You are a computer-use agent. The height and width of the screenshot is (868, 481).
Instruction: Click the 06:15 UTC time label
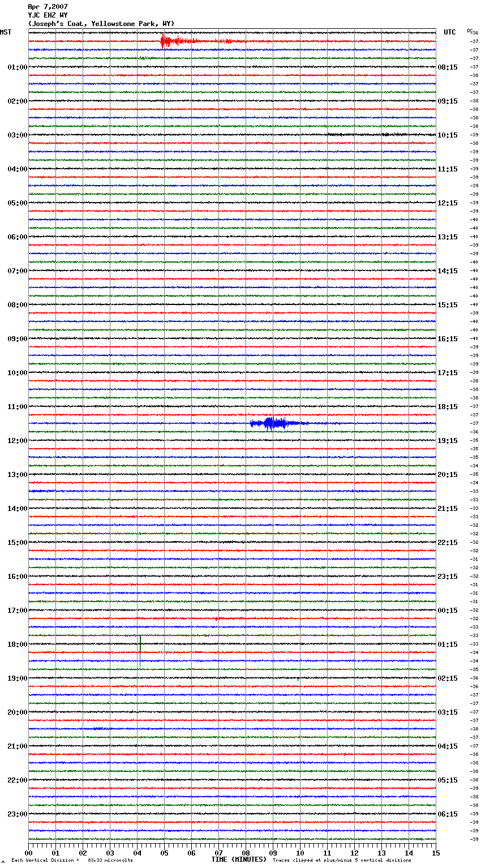click(x=448, y=814)
